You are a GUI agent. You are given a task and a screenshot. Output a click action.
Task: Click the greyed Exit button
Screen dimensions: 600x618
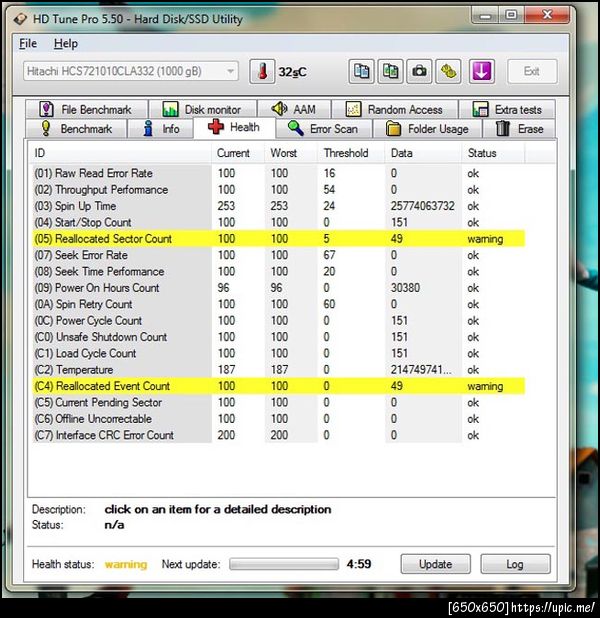click(x=532, y=71)
